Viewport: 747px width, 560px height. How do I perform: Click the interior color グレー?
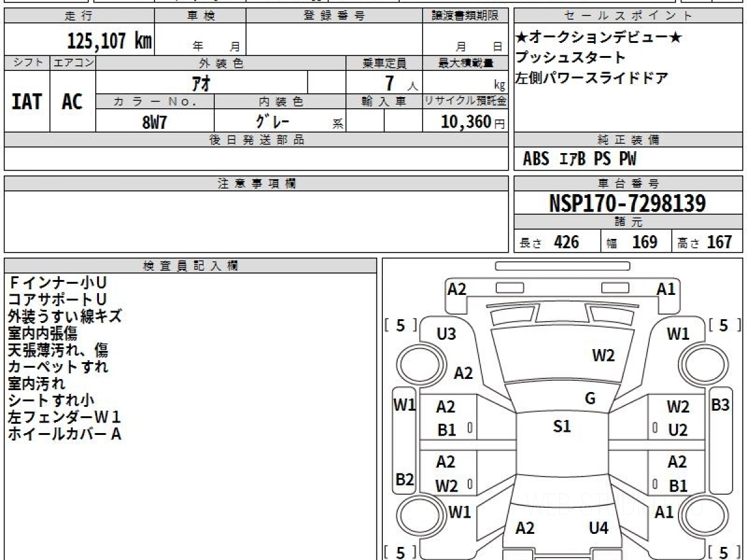click(273, 121)
